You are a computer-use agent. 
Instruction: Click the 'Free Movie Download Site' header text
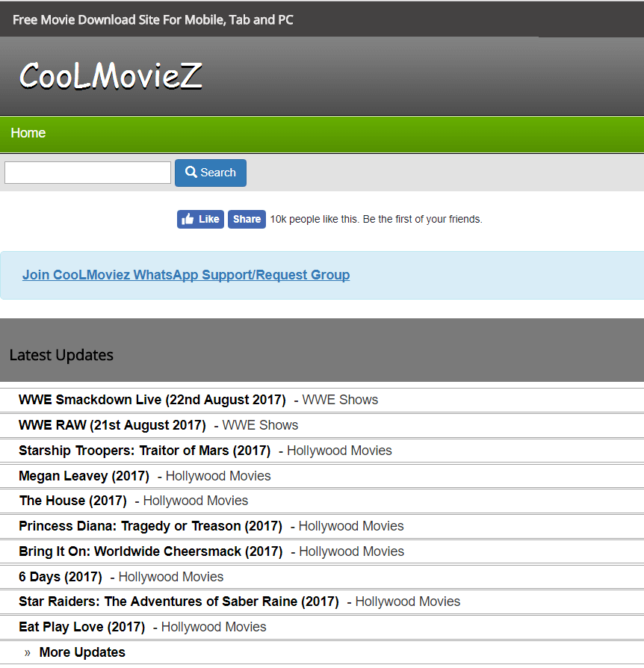tap(153, 19)
